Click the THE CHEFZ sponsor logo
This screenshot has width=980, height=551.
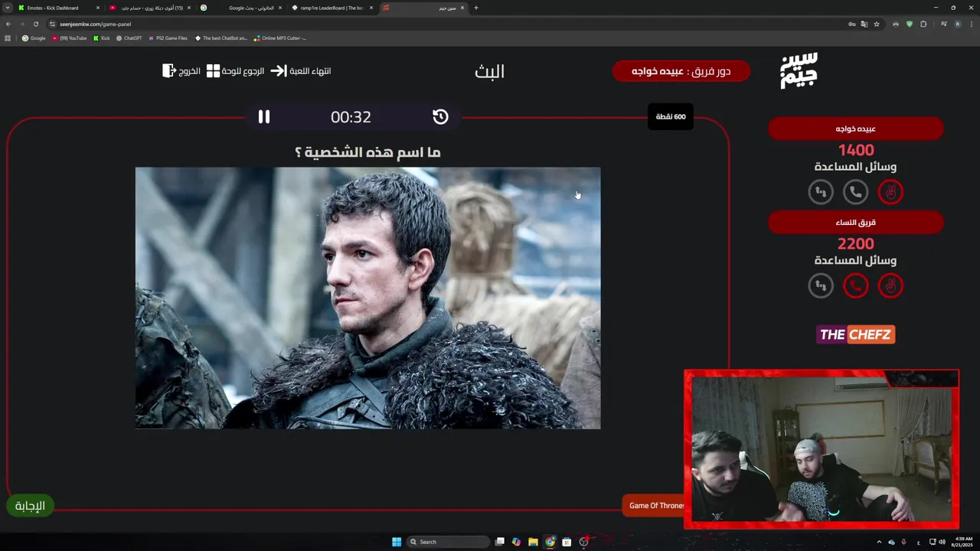pos(856,334)
